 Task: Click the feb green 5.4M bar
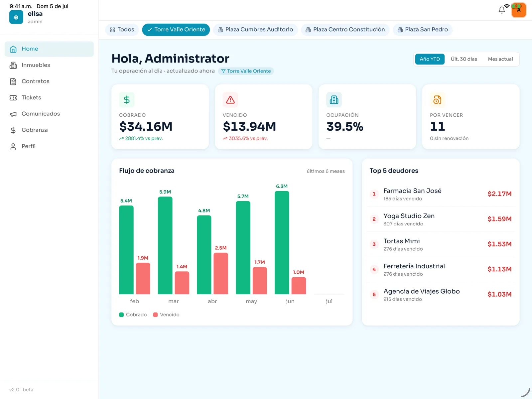point(126,250)
